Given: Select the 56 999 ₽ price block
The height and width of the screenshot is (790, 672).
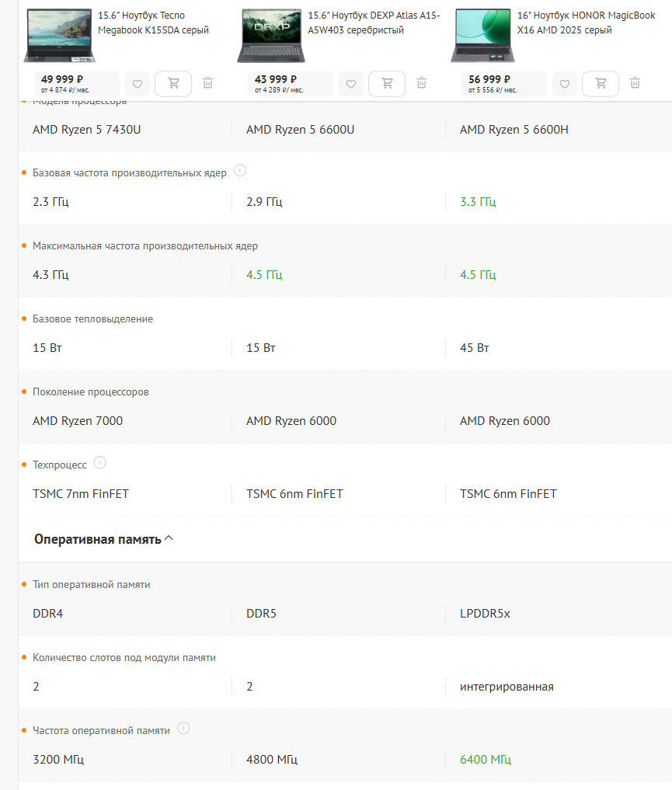Looking at the screenshot, I should [503, 84].
